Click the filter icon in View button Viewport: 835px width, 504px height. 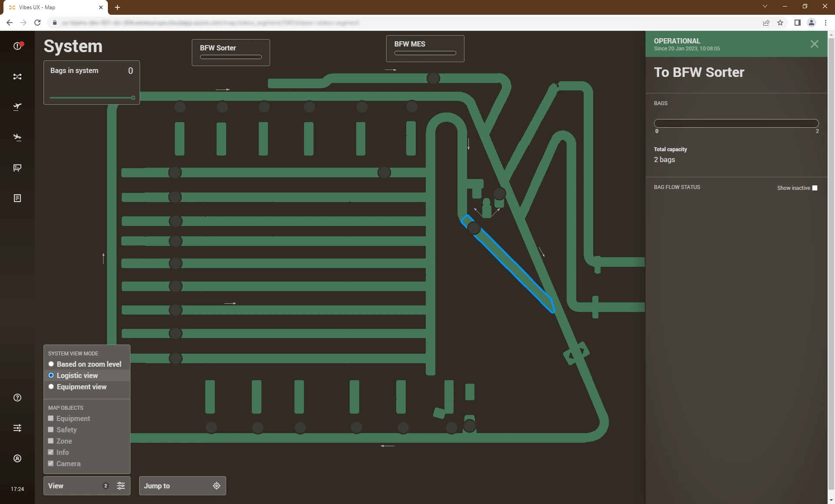pos(121,486)
